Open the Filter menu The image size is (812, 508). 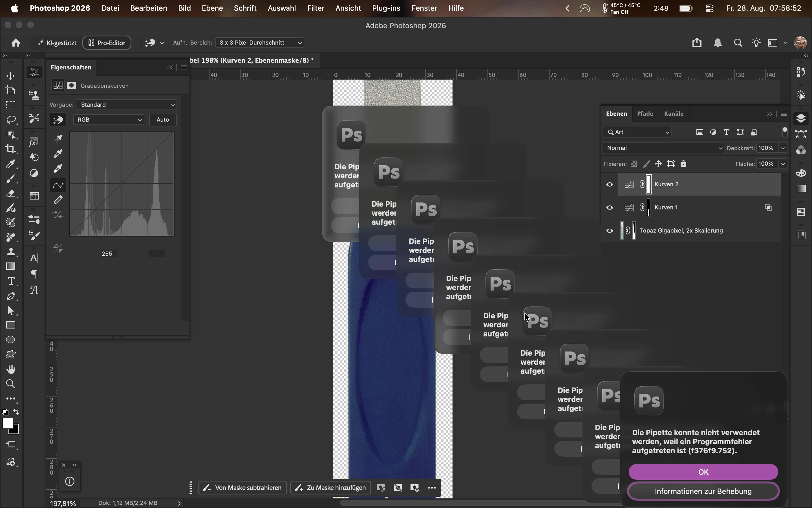316,8
